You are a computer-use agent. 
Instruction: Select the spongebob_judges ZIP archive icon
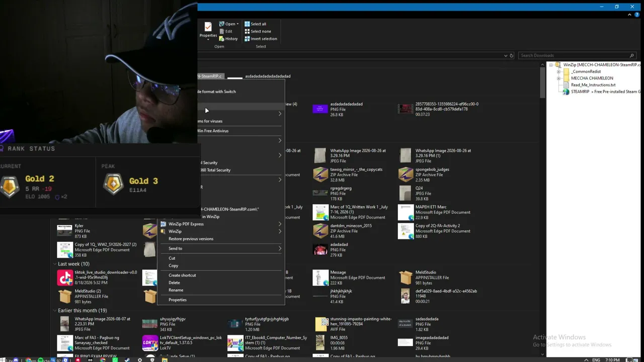(x=406, y=174)
